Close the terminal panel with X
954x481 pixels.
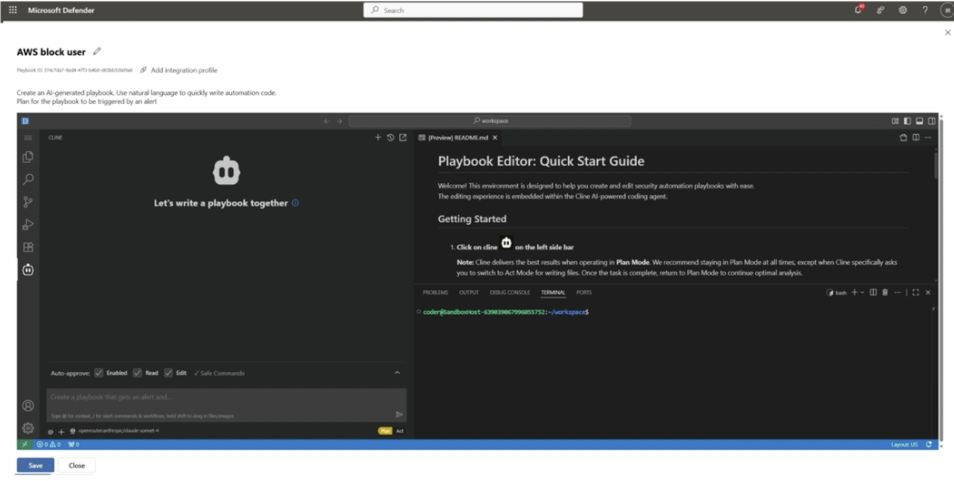[928, 292]
